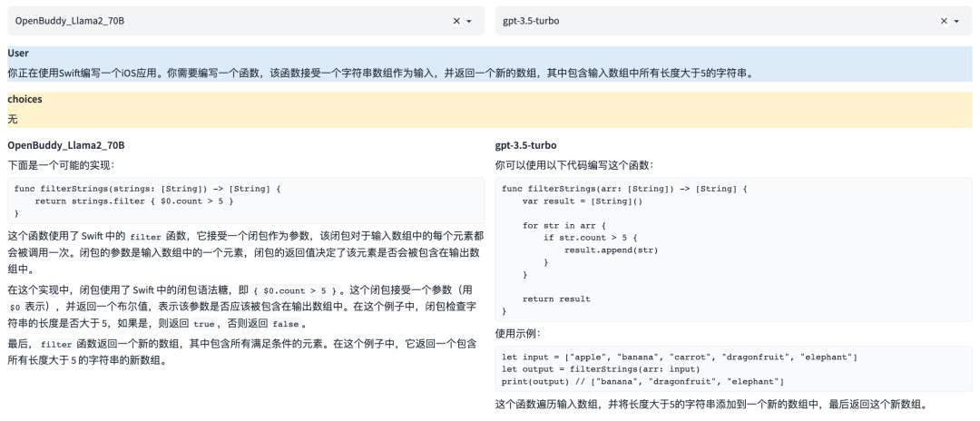This screenshot has width=980, height=421.
Task: Click the OpenBuddy_Llama2_70B response heading
Action: click(65, 145)
